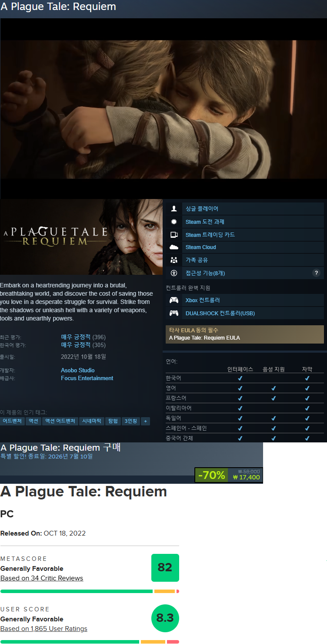Click the Steam Cloud icon

(174, 247)
